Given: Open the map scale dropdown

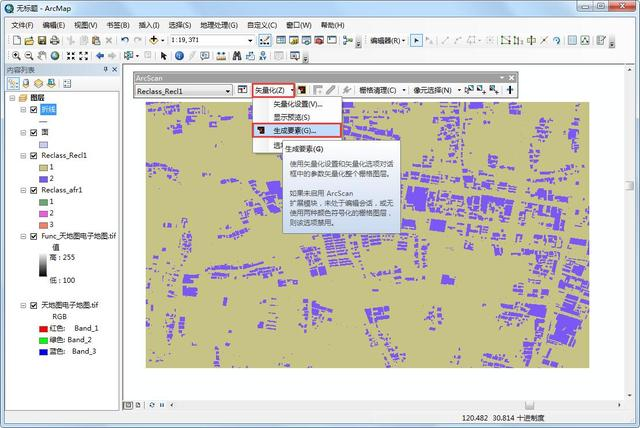Looking at the screenshot, I should click(250, 40).
